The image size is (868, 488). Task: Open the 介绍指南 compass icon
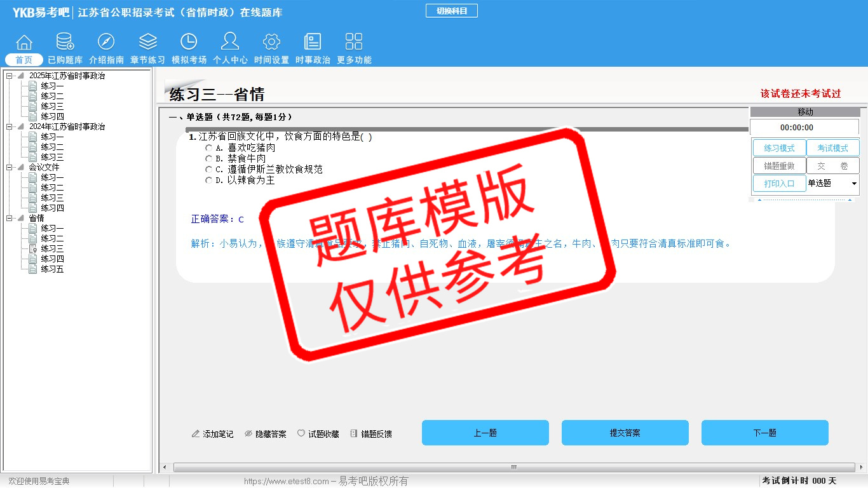(x=106, y=43)
